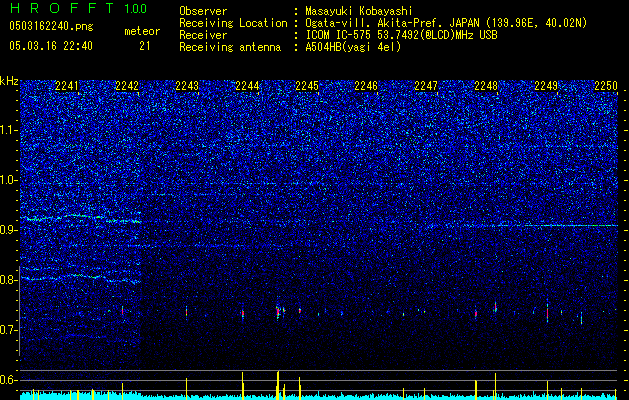Click observer name Masayuki Kobayashi
The height and width of the screenshot is (400, 629).
(359, 11)
